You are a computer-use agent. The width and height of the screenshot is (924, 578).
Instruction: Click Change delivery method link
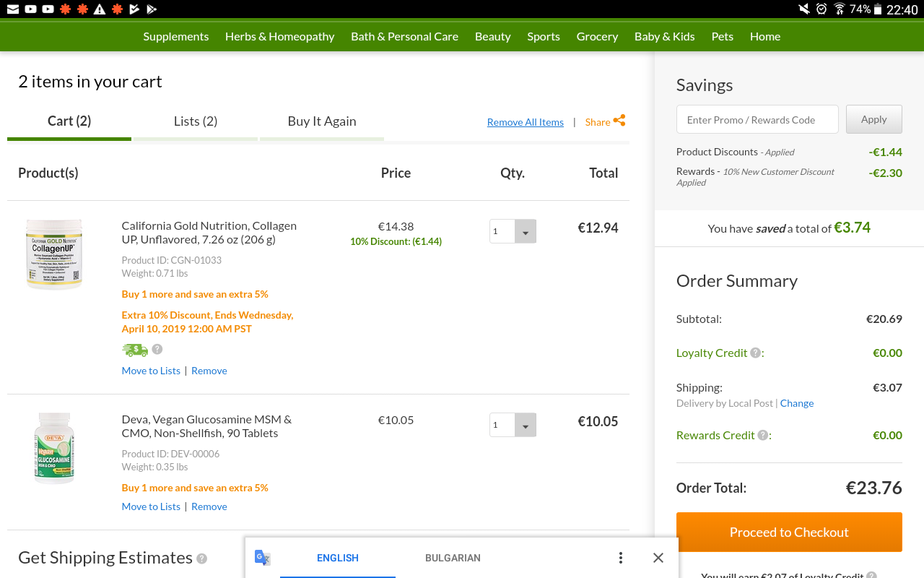pos(796,403)
